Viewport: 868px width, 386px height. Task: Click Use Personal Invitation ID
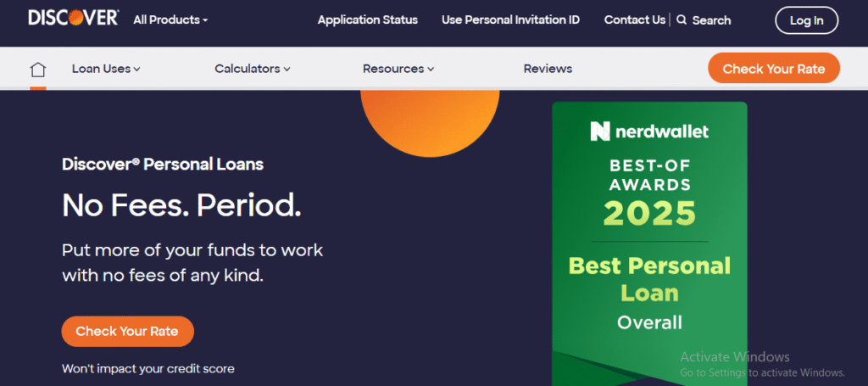pos(510,20)
